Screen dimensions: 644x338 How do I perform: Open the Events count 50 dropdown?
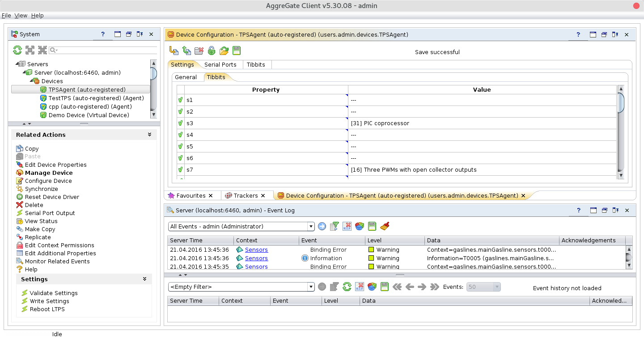point(497,287)
